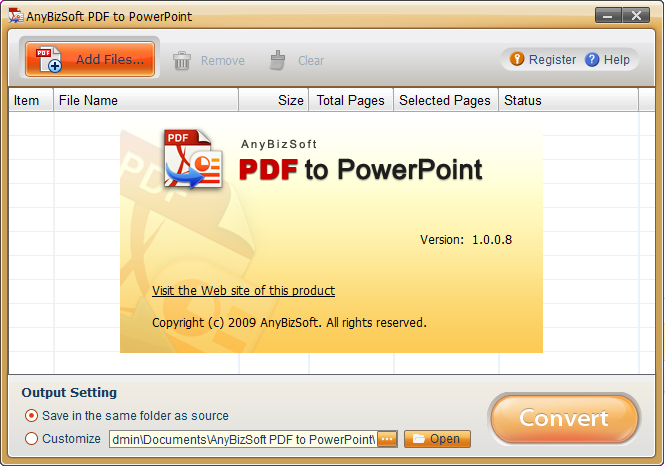Click the Status column header

(568, 100)
